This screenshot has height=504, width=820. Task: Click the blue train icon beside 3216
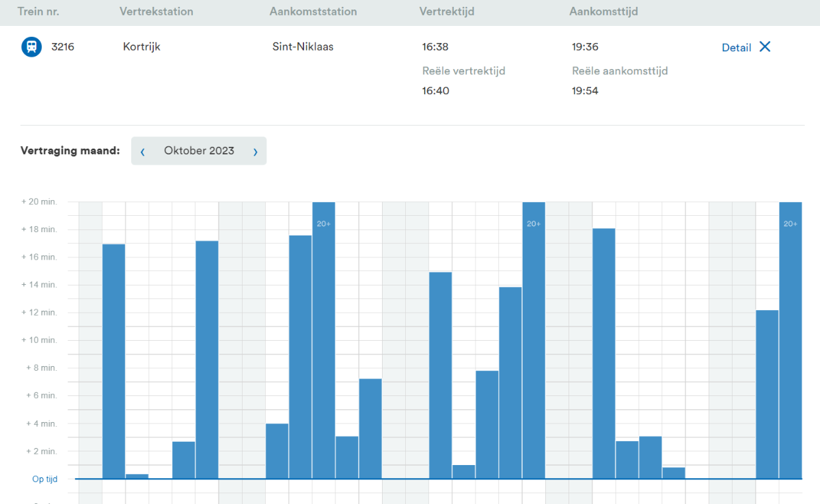pos(31,47)
